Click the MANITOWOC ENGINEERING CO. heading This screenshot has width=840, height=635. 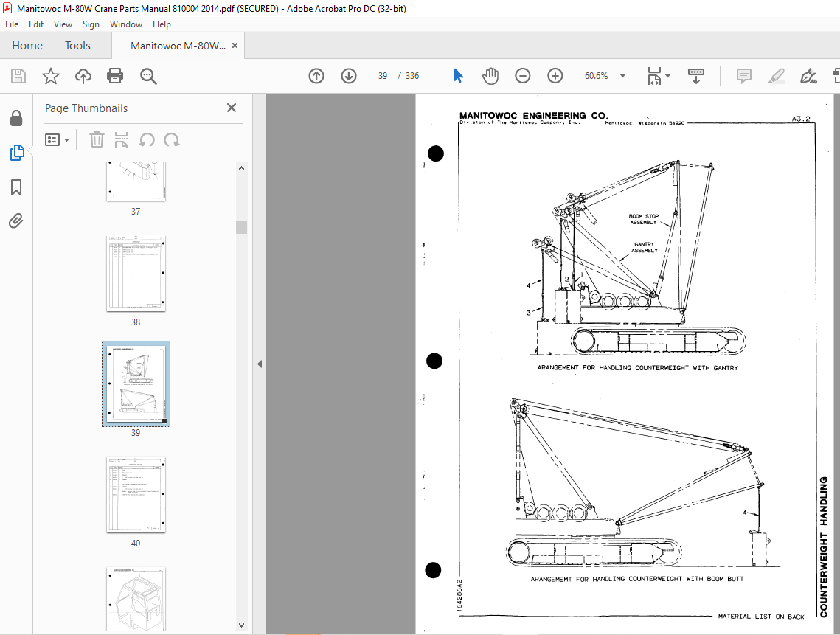[x=533, y=115]
